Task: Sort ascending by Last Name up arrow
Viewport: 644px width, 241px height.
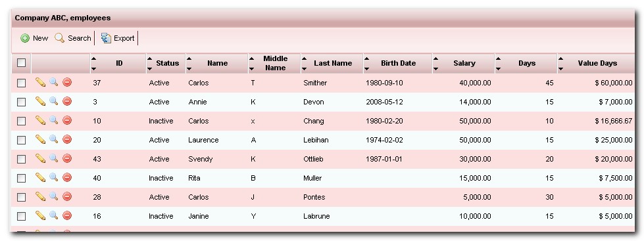Action: click(x=305, y=58)
